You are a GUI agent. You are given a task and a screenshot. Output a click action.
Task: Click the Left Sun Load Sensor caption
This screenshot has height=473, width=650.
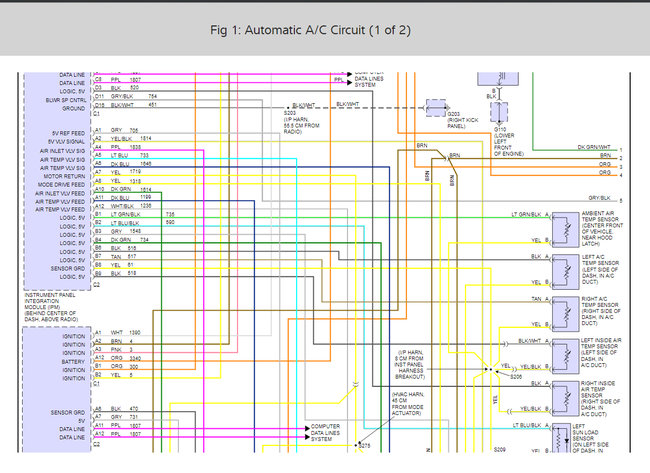[590, 438]
